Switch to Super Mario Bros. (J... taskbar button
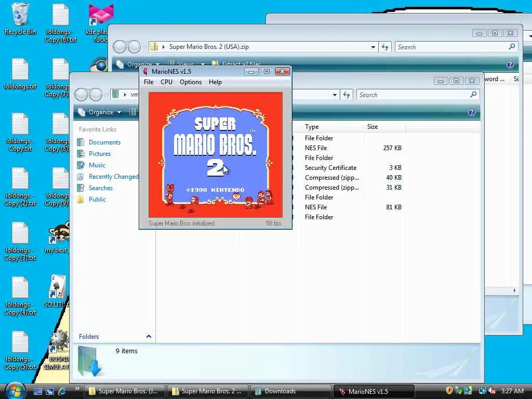This screenshot has width=532, height=399. tap(124, 391)
